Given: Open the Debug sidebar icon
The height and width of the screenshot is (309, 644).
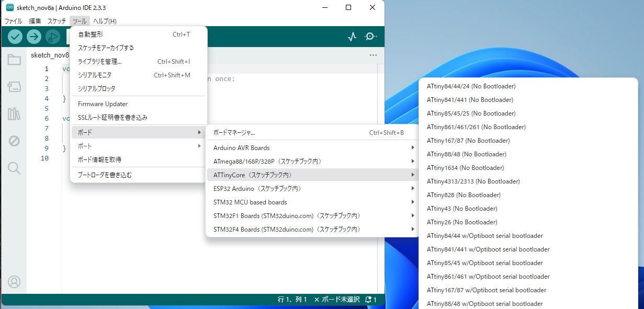Looking at the screenshot, I should pos(14,141).
